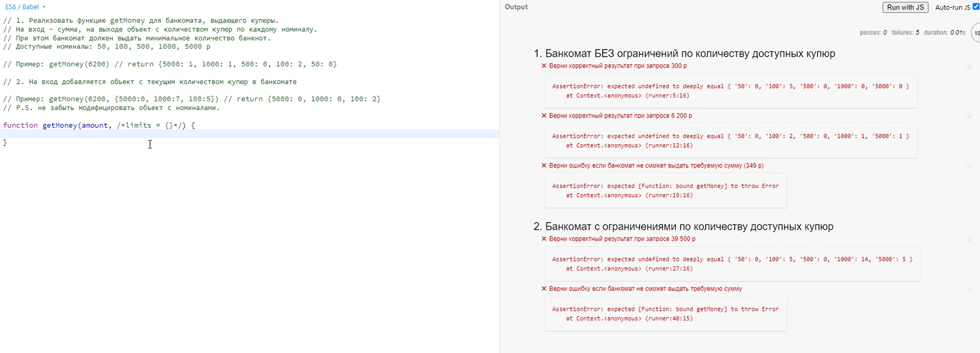
Task: Select the Output panel label
Action: [x=516, y=7]
